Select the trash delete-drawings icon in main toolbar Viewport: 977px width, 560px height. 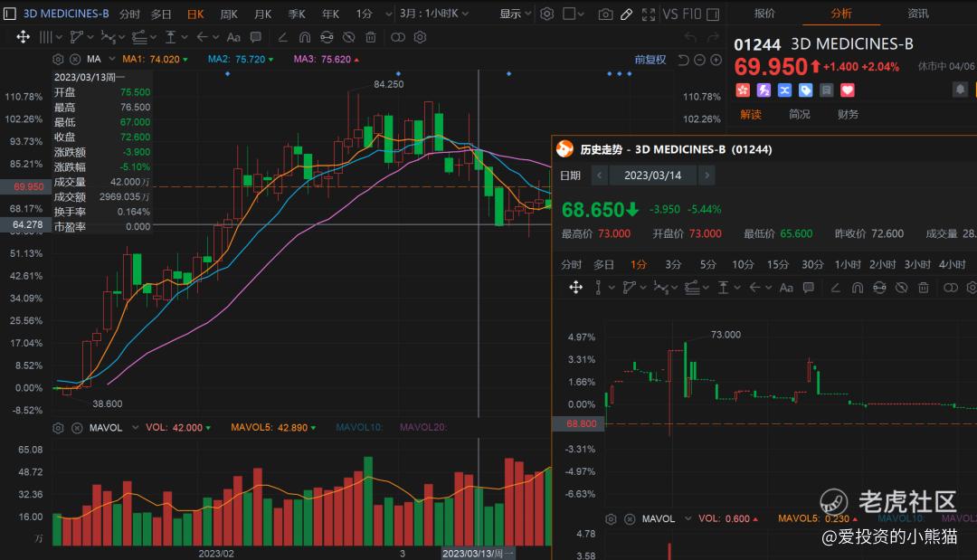click(371, 37)
